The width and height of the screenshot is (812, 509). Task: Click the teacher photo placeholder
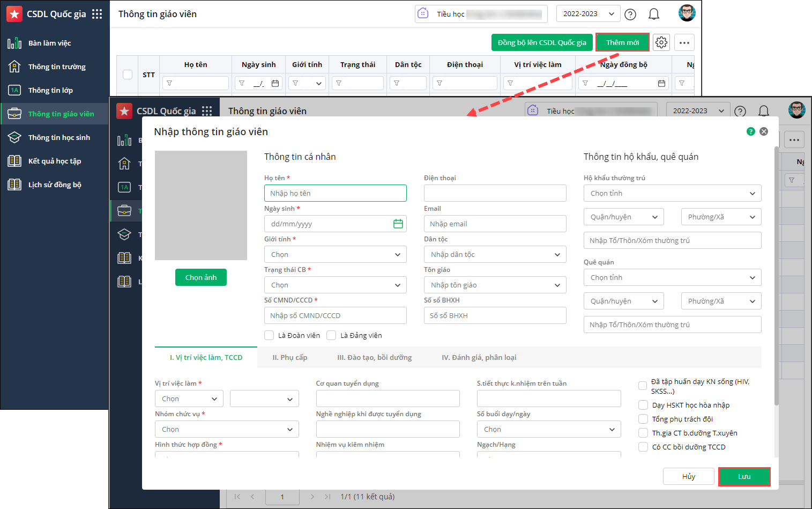pos(201,205)
